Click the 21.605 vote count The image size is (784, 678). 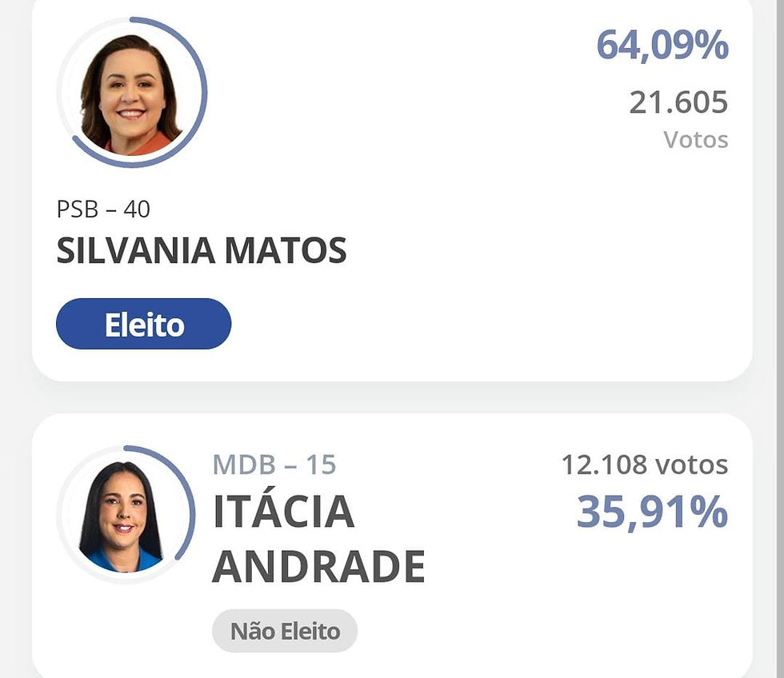click(x=678, y=102)
